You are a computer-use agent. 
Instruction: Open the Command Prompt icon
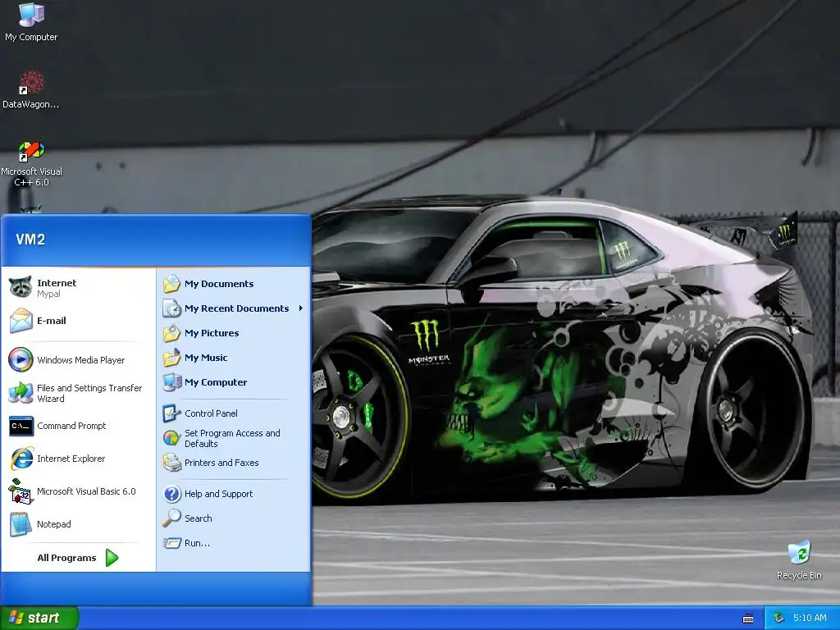point(21,426)
